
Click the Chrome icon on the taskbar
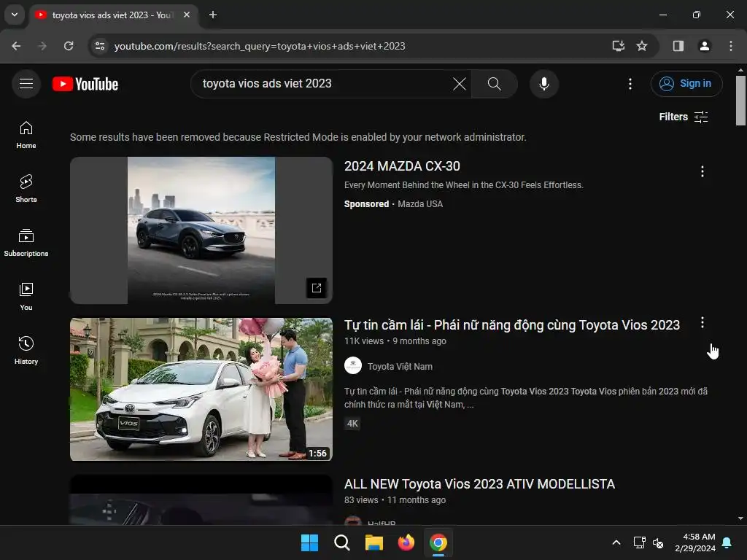(438, 542)
